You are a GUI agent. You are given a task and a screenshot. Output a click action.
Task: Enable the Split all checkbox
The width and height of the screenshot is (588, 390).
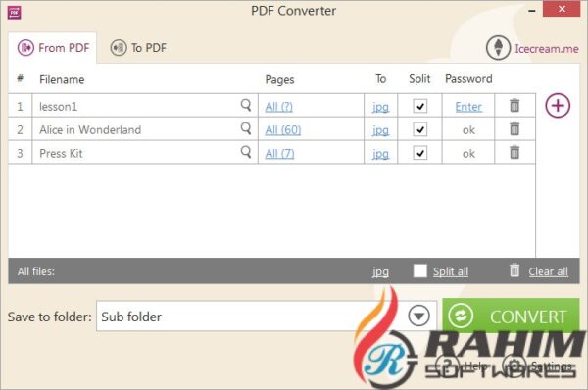click(420, 270)
